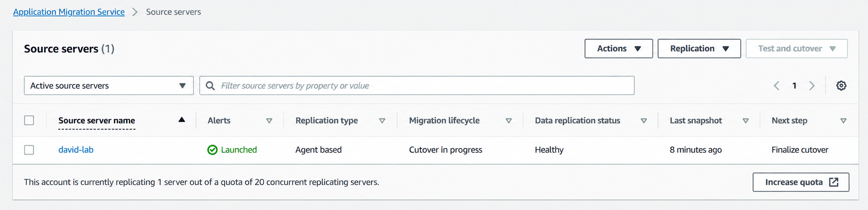Click the Data replication status header label

point(578,121)
